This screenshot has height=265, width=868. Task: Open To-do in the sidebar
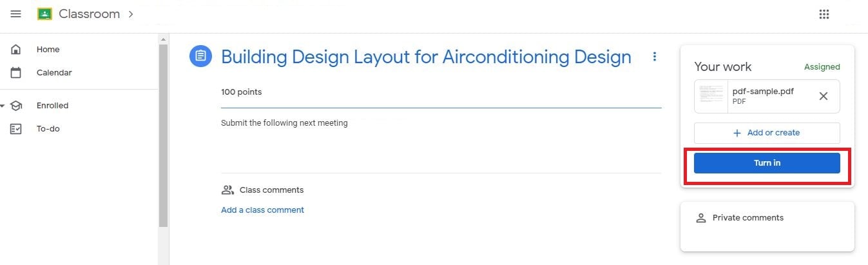[48, 129]
